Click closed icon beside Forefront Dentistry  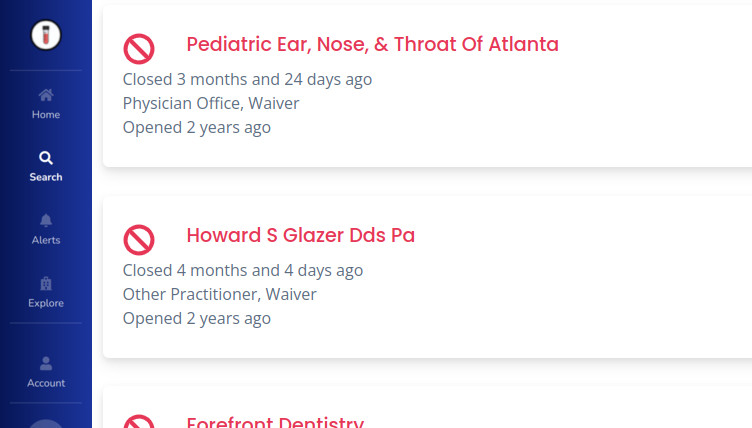(x=139, y=421)
